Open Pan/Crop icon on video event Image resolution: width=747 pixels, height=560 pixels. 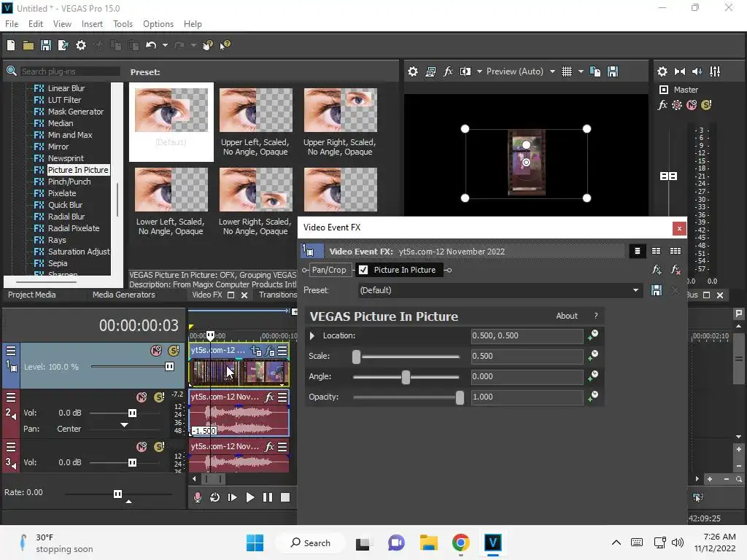(256, 351)
